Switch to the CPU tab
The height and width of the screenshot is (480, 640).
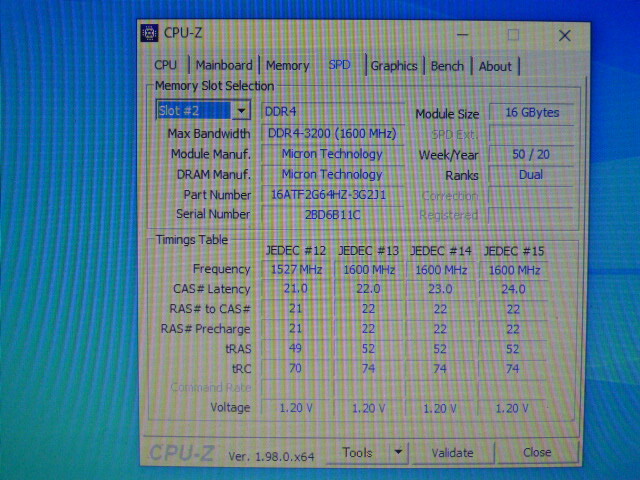click(165, 65)
